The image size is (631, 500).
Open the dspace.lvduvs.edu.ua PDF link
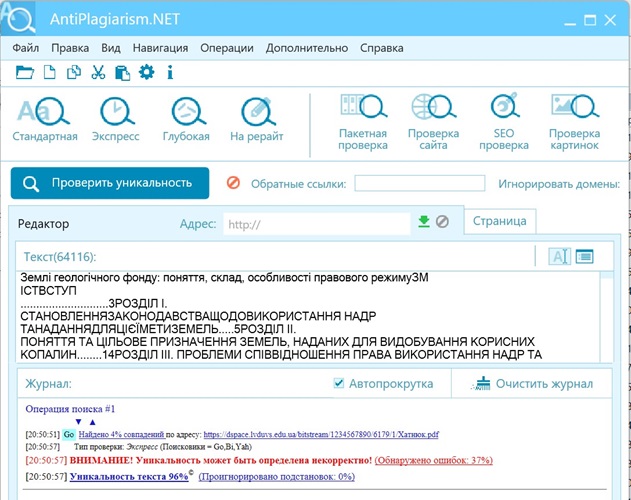[x=321, y=434]
